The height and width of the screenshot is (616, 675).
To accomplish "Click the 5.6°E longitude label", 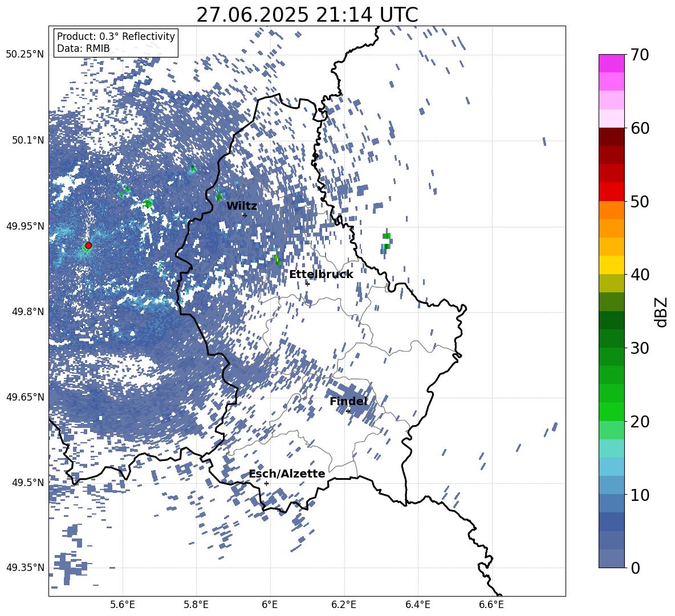I will click(122, 605).
